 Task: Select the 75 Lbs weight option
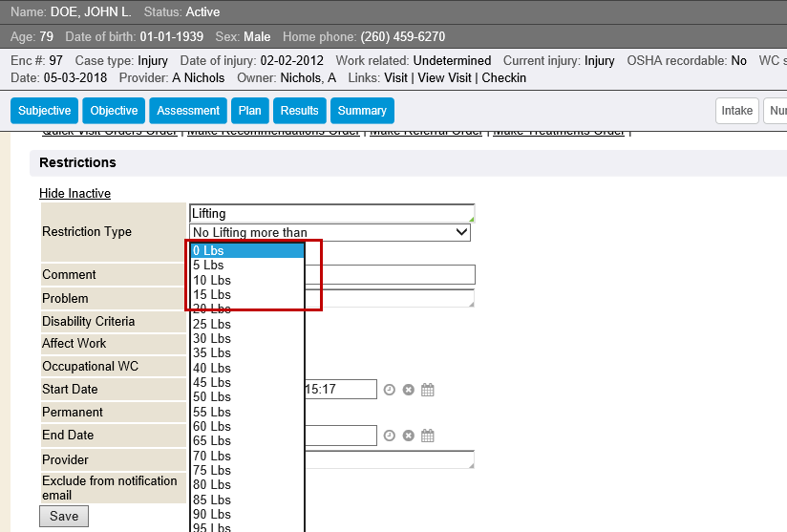click(246, 470)
